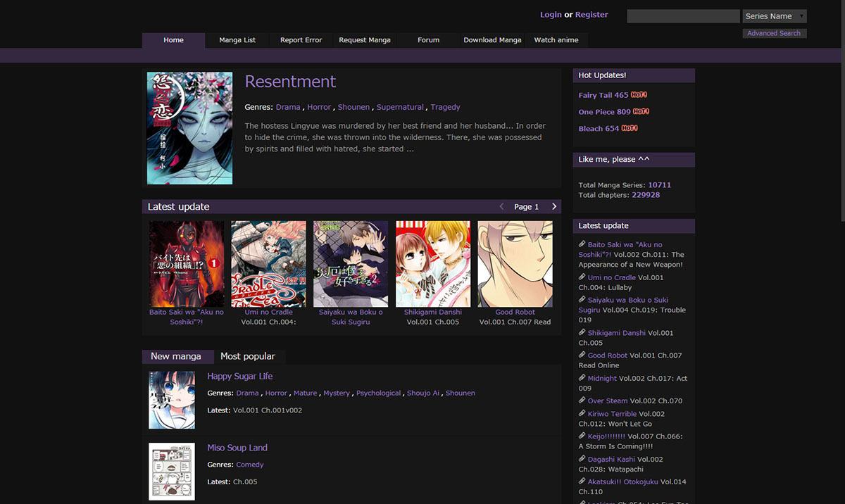Click the HOT badge next to Bleach 654
845x504 pixels.
point(630,128)
